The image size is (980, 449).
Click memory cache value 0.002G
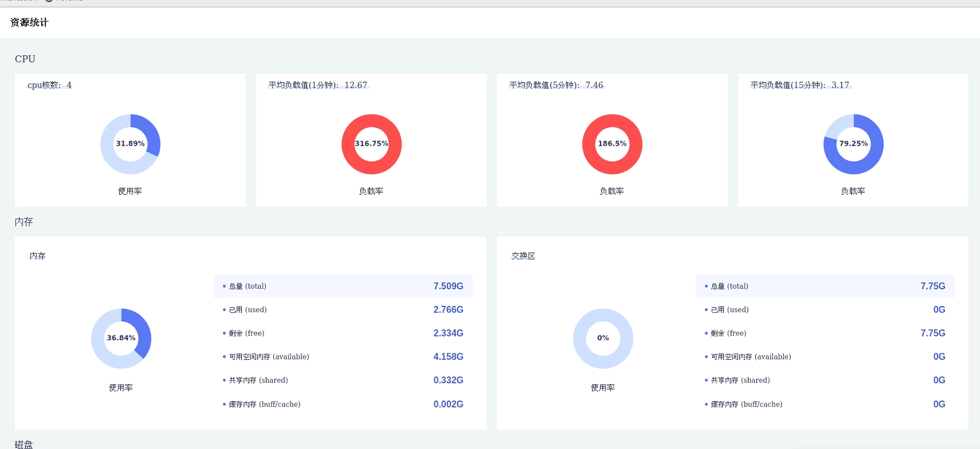coord(448,404)
